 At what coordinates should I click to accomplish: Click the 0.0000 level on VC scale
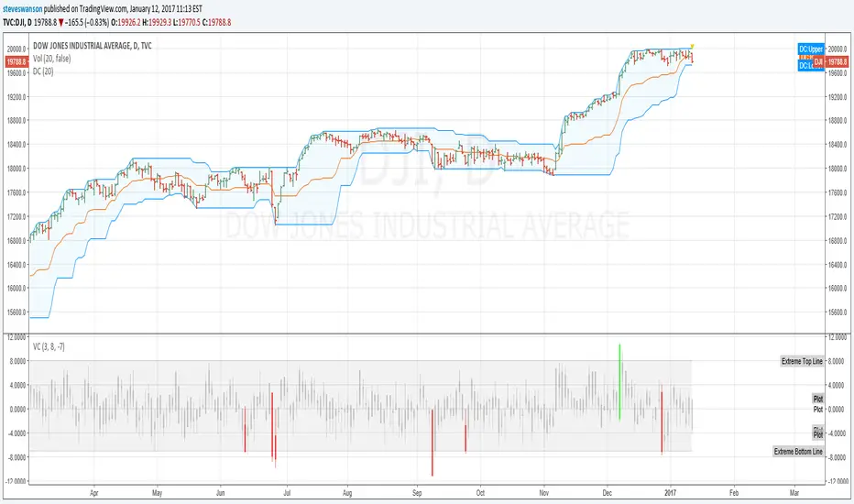836,409
